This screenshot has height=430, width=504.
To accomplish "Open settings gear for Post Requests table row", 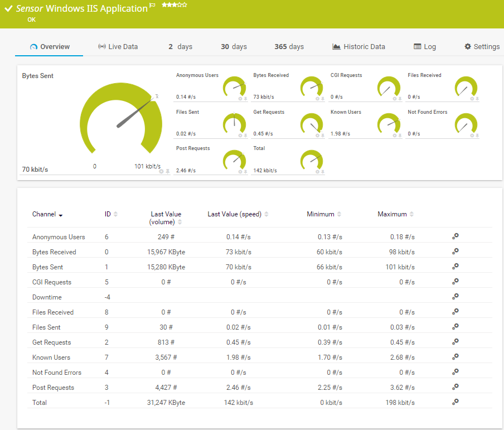I will pos(455,387).
